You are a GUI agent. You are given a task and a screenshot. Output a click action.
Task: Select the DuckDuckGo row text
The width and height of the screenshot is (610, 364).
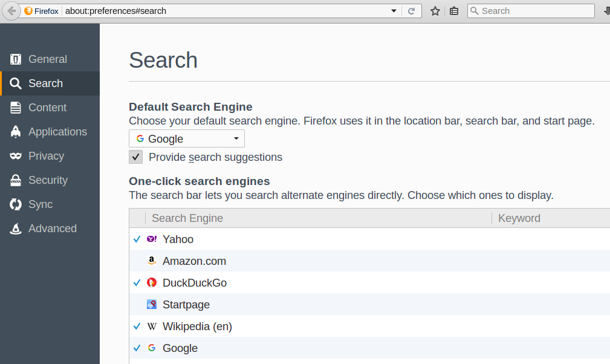tap(195, 283)
